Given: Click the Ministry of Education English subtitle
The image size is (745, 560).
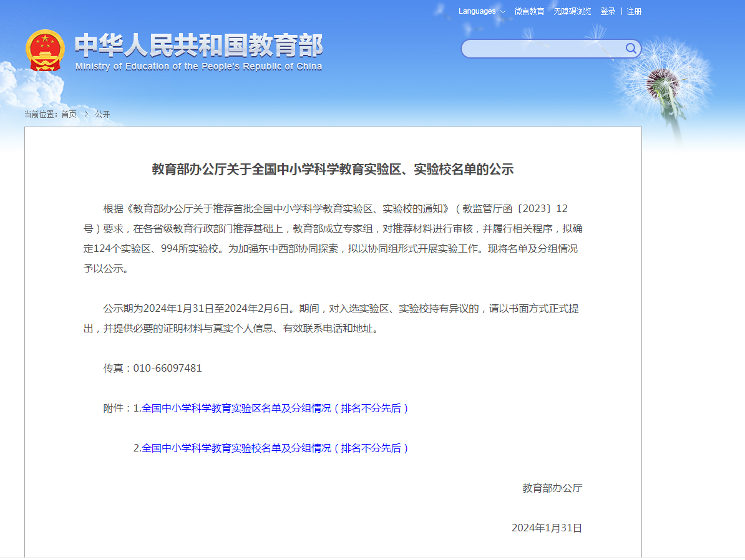Looking at the screenshot, I should click(x=198, y=67).
